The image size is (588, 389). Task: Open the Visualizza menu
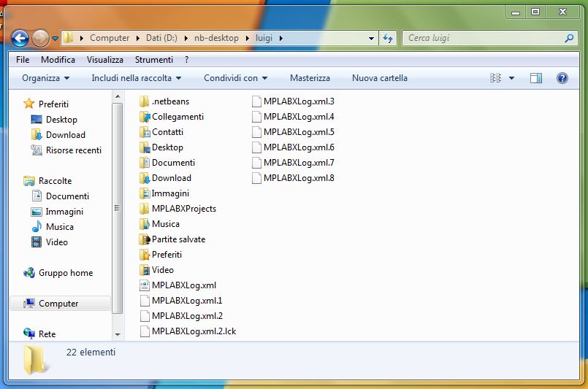[104, 60]
